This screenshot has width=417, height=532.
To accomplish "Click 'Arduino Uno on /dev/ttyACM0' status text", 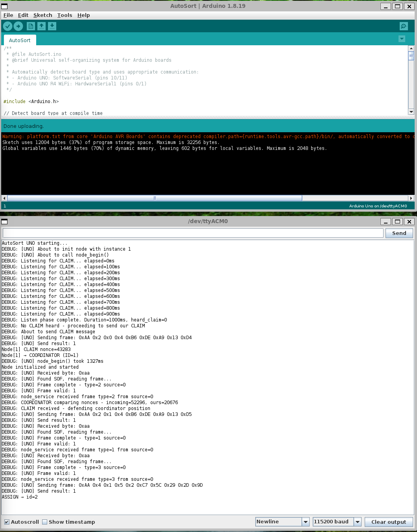I will tap(378, 206).
